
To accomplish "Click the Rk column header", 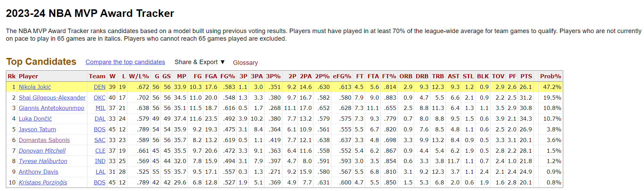I will click(12, 76).
